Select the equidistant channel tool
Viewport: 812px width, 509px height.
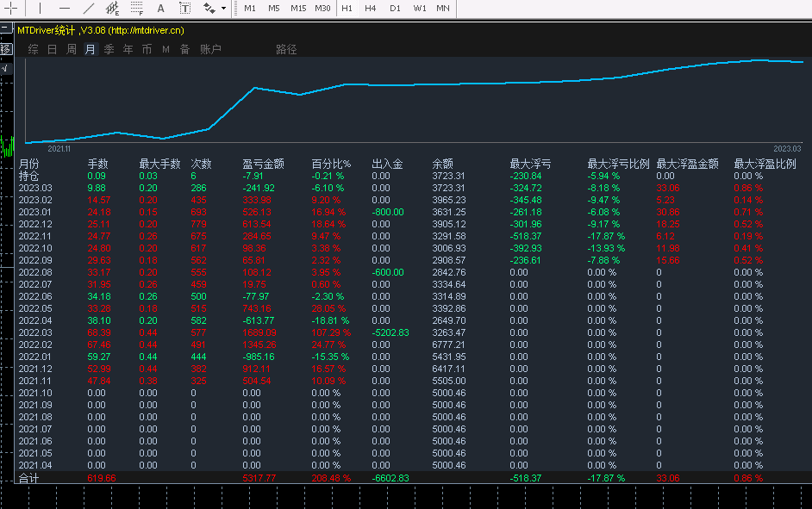[x=112, y=9]
